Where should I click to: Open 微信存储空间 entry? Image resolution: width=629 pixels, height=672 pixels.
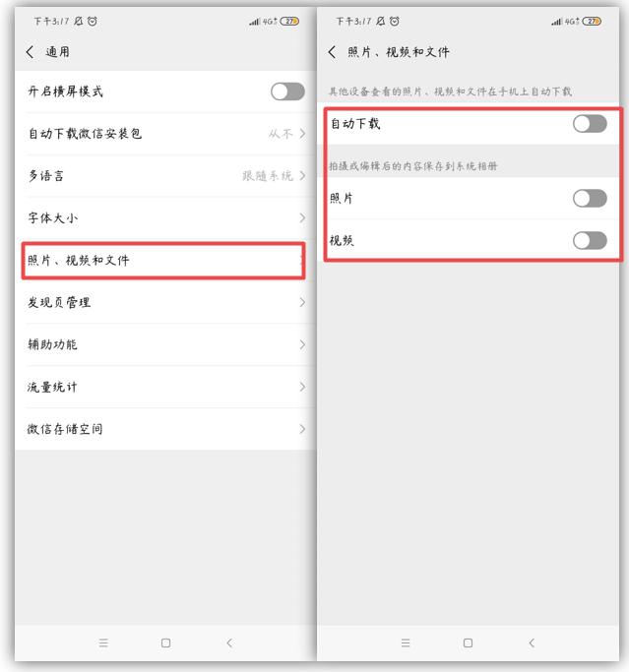point(166,429)
